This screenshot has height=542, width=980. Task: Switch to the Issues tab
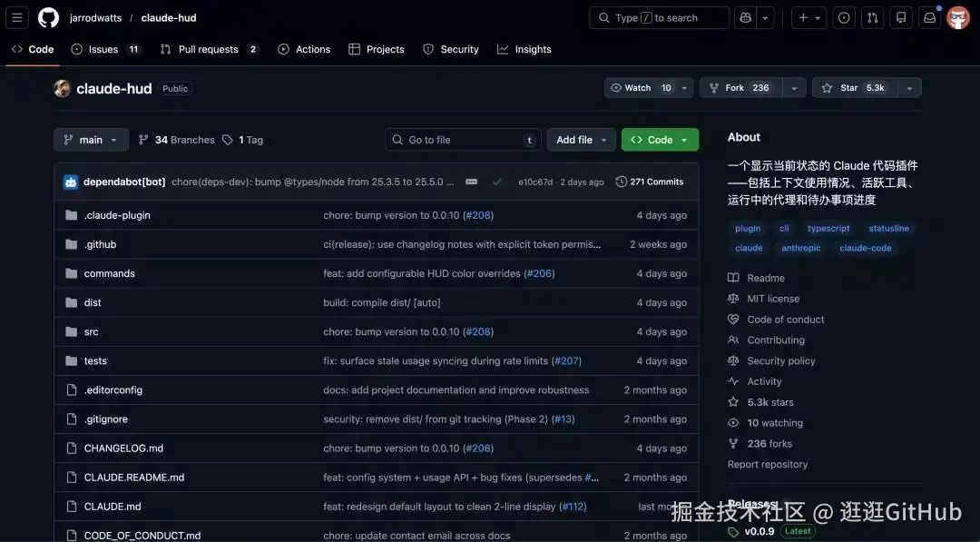pyautogui.click(x=105, y=49)
